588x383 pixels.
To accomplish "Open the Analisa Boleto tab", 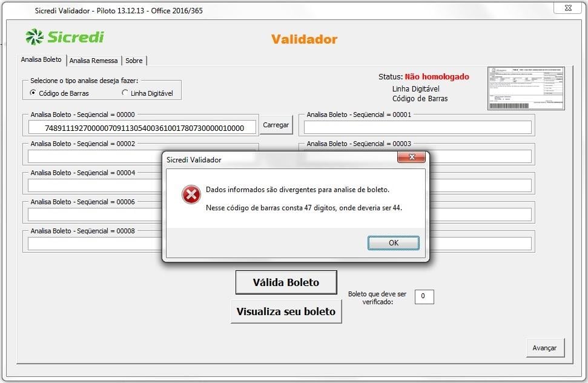I will click(41, 59).
